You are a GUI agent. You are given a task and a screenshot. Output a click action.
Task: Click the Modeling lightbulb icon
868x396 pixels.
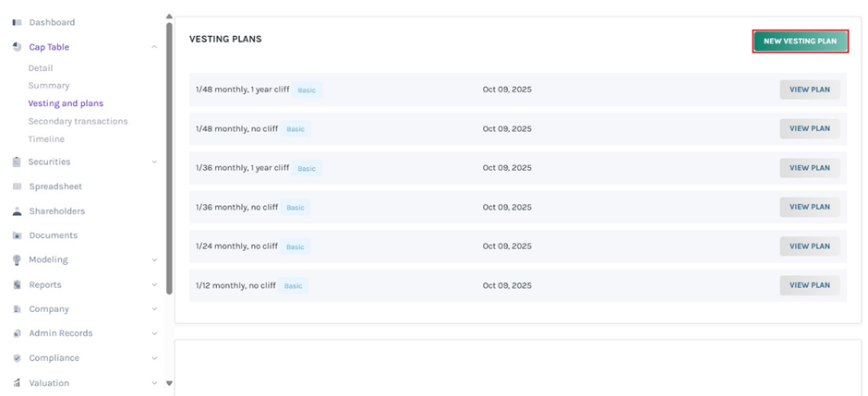17,260
